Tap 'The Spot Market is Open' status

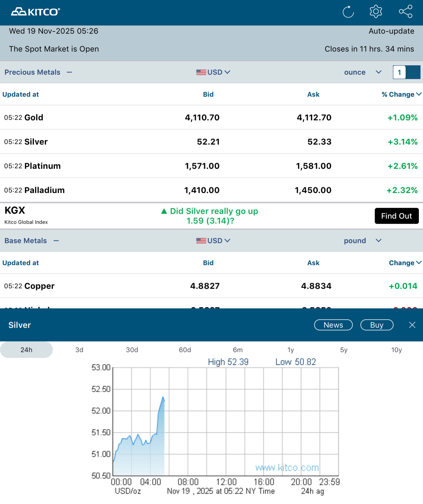[x=54, y=49]
